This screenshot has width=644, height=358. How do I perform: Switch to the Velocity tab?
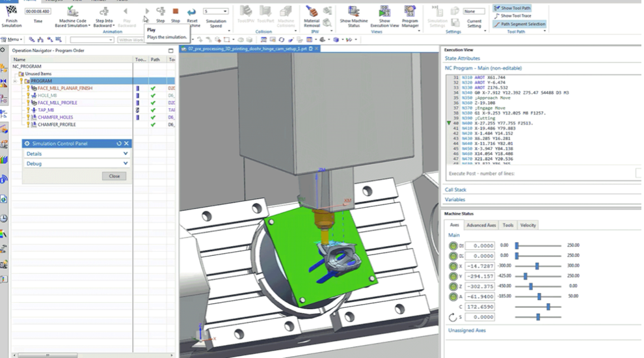528,225
